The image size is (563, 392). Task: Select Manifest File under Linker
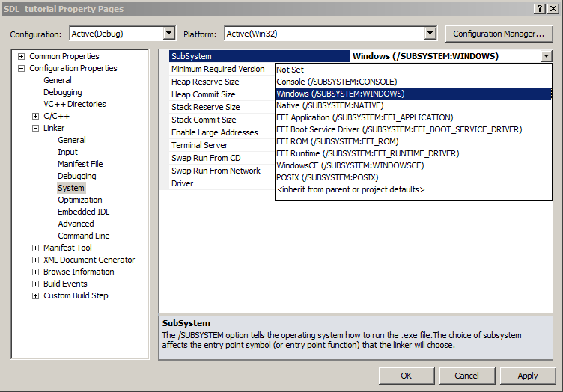[80, 164]
